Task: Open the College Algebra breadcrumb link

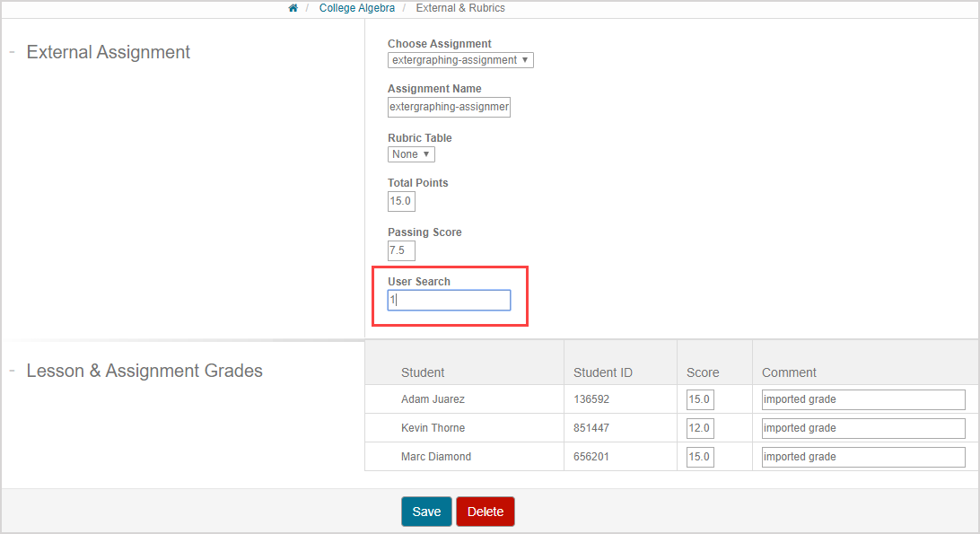Action: pyautogui.click(x=356, y=8)
